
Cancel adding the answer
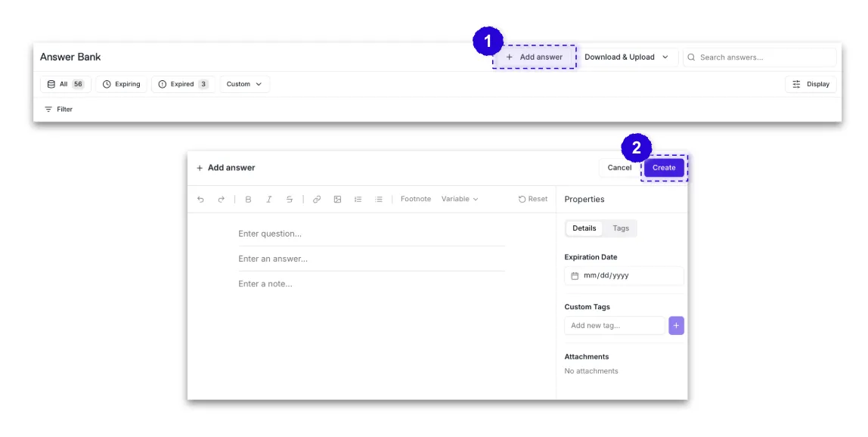[x=619, y=168]
